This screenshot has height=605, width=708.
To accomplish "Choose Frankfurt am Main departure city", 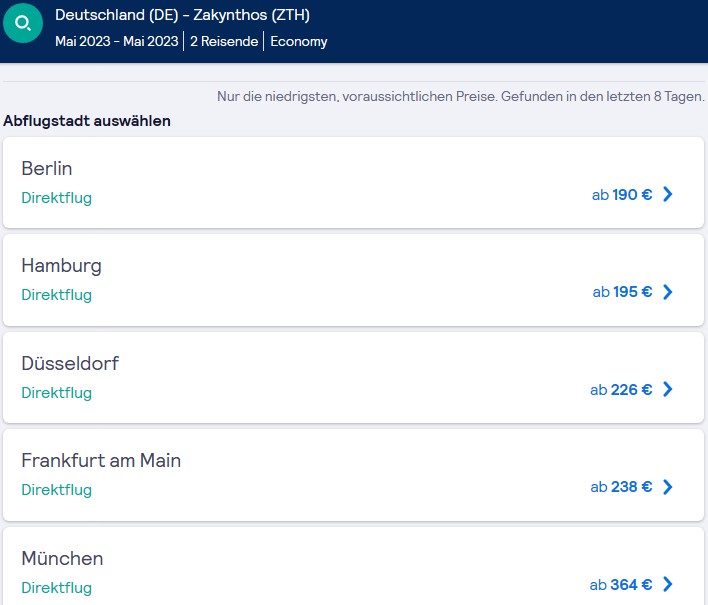I will coord(353,475).
